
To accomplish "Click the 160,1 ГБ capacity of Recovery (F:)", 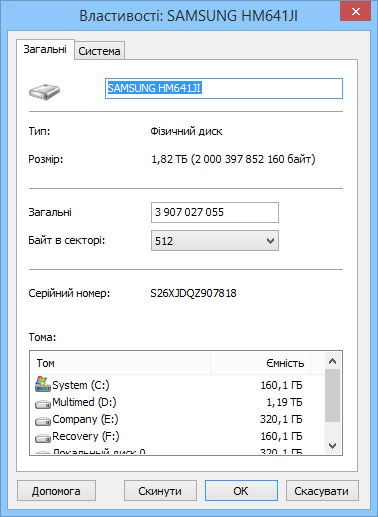I will coord(281,436).
